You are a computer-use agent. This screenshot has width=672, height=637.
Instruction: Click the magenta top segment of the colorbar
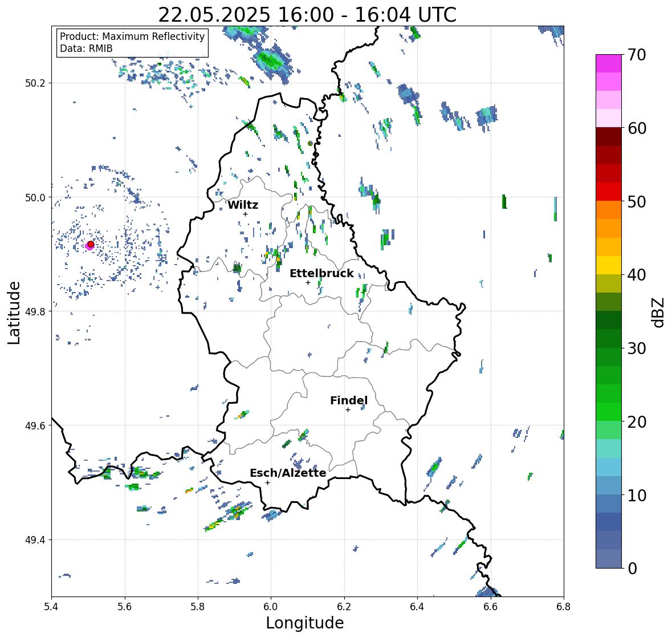609,63
